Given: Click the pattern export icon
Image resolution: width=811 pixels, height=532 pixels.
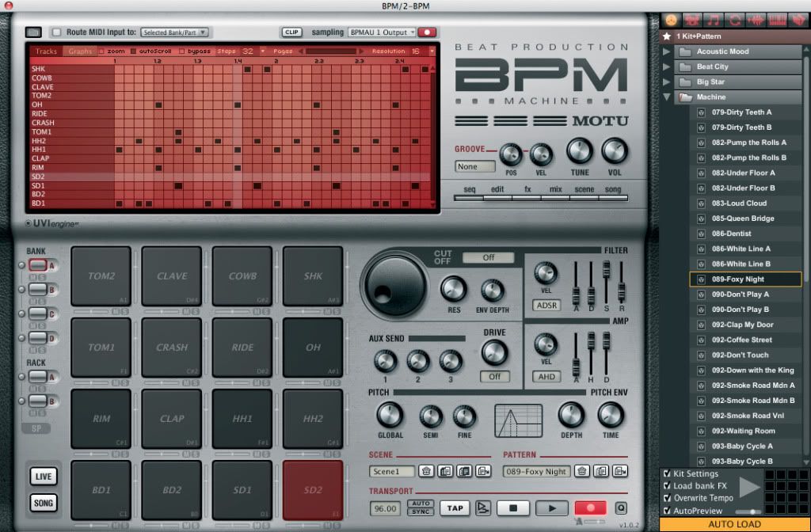Looking at the screenshot, I should coord(619,472).
